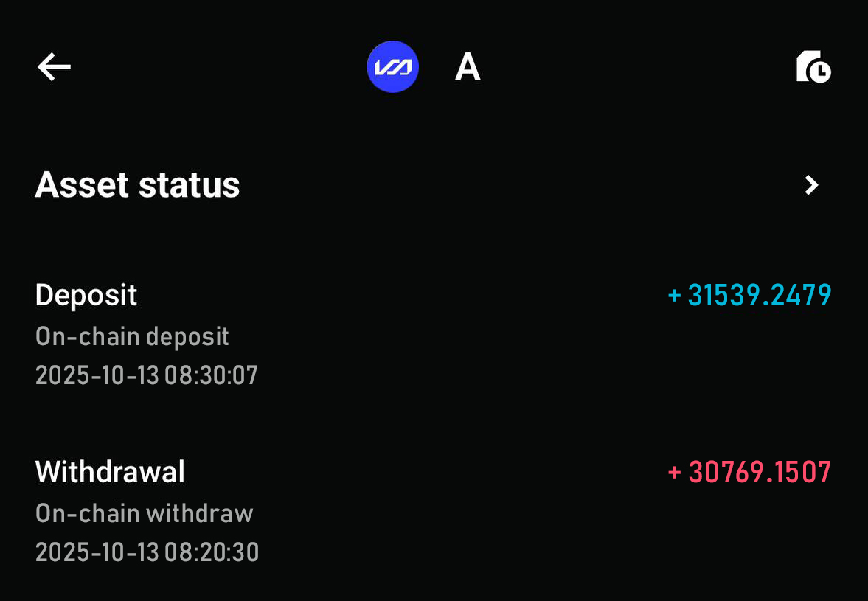Click the blue token logo icon
This screenshot has width=868, height=601.
[x=392, y=67]
